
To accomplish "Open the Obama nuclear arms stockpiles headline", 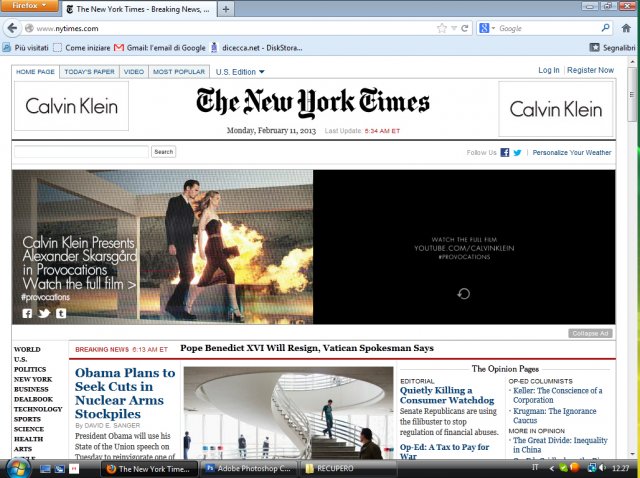I will point(125,393).
